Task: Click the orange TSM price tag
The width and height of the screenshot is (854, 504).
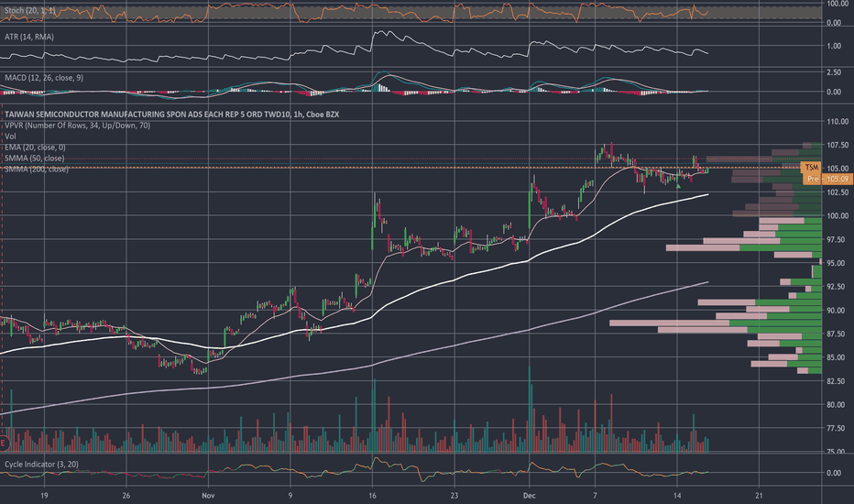Action: tap(812, 168)
